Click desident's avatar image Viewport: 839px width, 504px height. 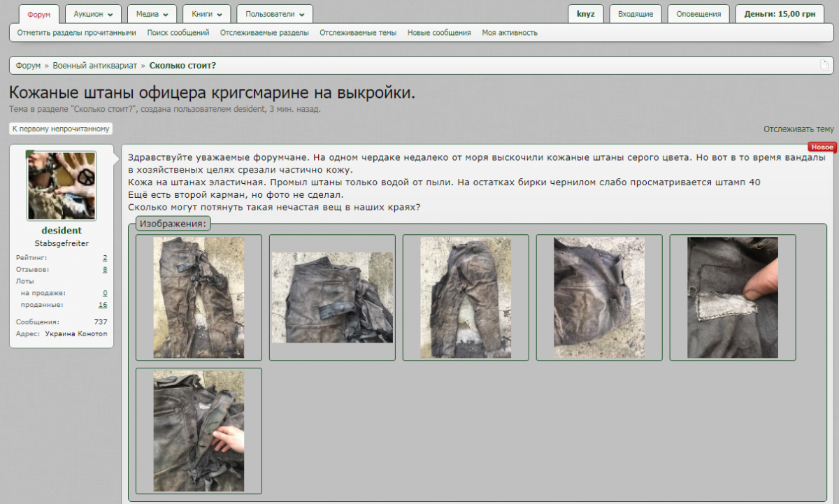(62, 186)
